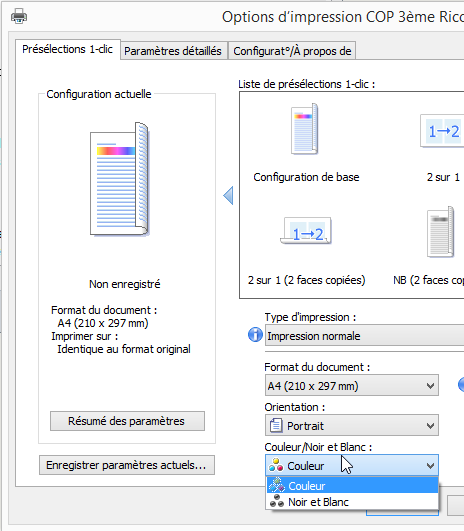The image size is (464, 531).
Task: Select 2 sur 1 (2 faces copiées) preset
Action: pos(306,230)
